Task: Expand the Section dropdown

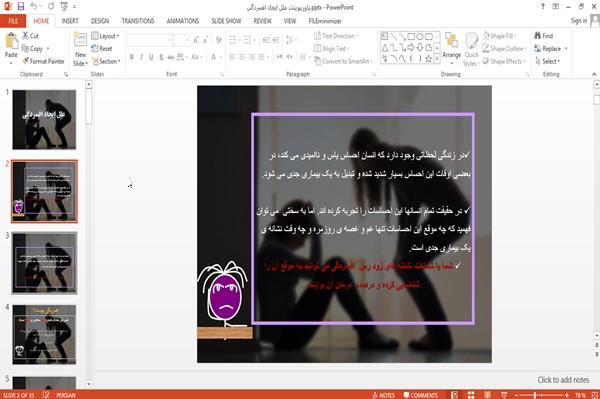Action: pos(106,61)
